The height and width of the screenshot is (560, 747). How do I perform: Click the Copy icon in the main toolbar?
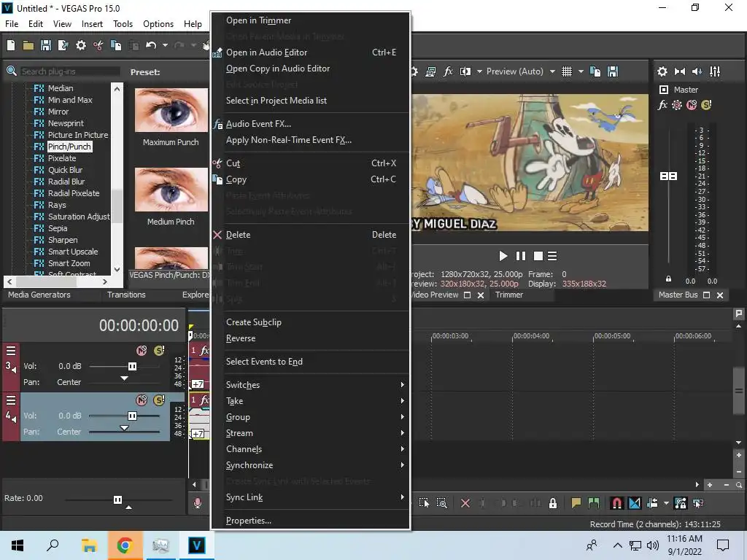pyautogui.click(x=116, y=45)
